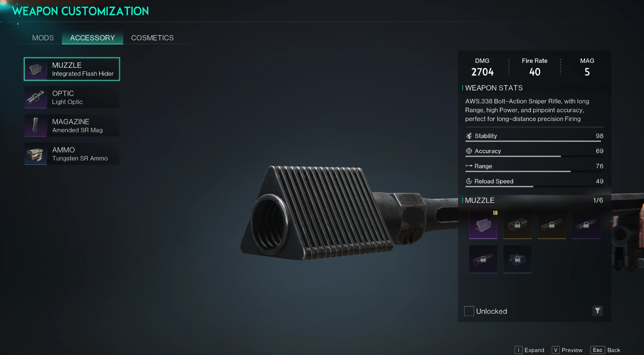
Task: Click the MUZZLE 1/6 section header
Action: click(534, 200)
